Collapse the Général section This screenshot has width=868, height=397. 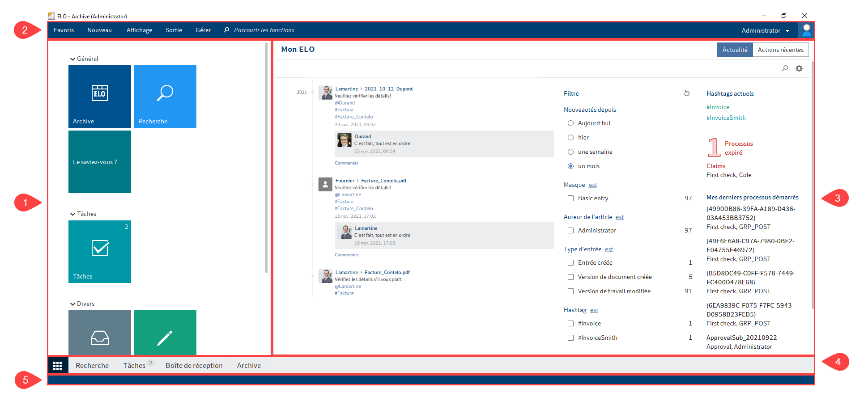[72, 59]
